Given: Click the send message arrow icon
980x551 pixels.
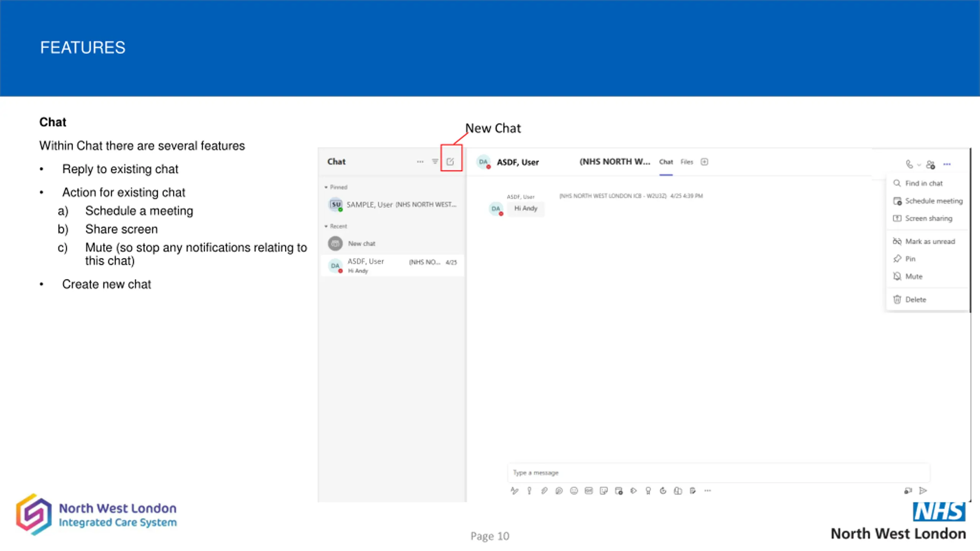Looking at the screenshot, I should [x=923, y=491].
